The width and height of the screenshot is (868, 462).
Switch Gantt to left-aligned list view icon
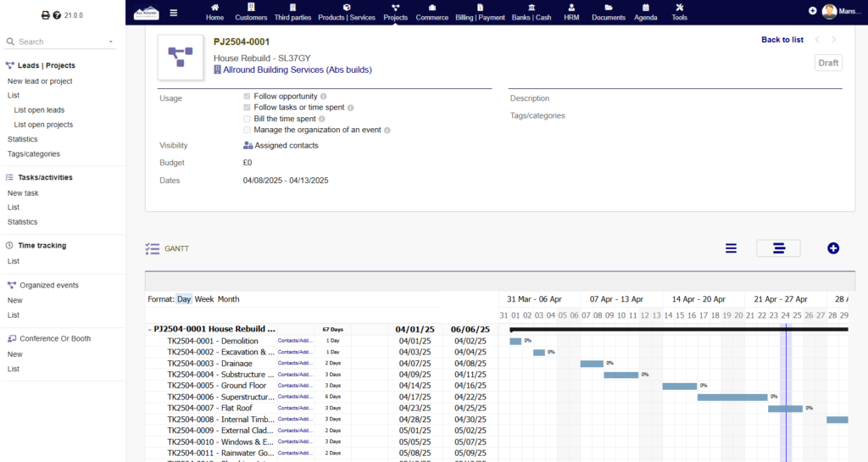731,248
